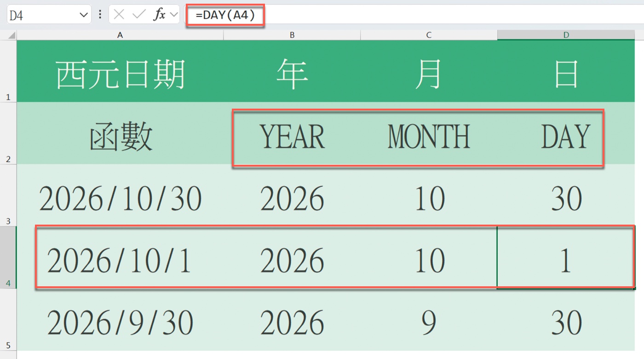Select column A header
Screen dimensions: 644x359
(120, 35)
